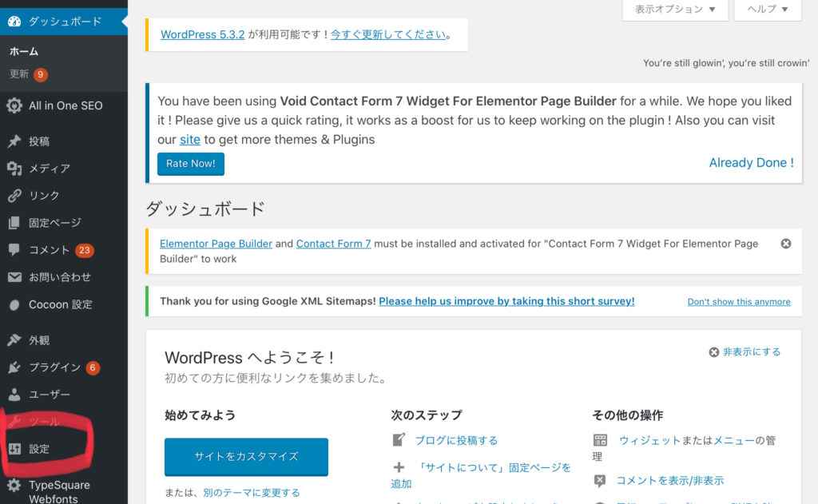Screen dimensions: 818x504
Task: Click the speech bubble コメント icon
Action: (14, 249)
